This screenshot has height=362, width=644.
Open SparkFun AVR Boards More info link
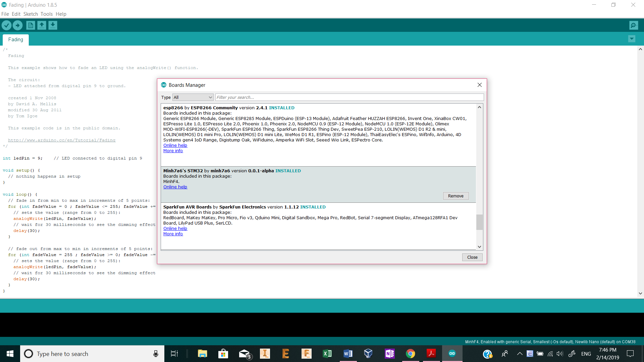click(173, 234)
